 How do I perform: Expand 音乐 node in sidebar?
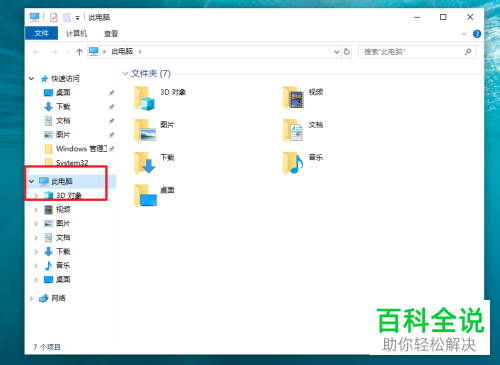pos(36,265)
